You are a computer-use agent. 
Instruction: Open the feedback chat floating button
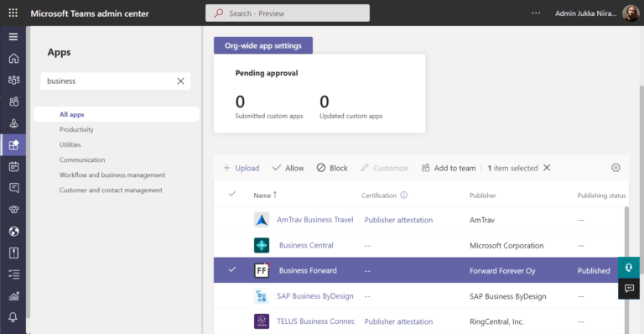coord(629,289)
